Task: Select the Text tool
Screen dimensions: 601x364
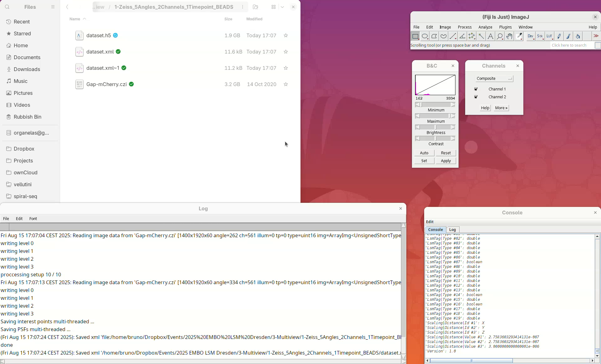Action: tap(491, 36)
